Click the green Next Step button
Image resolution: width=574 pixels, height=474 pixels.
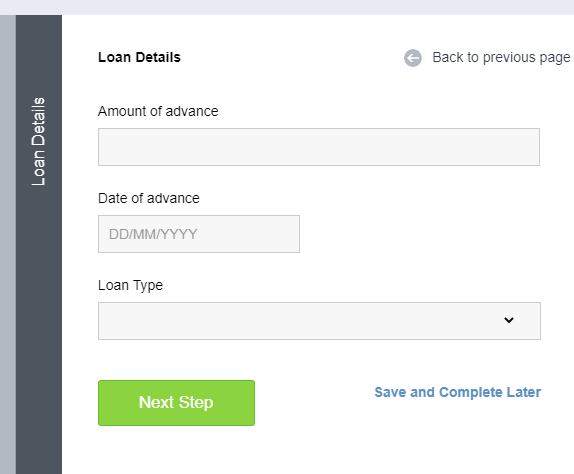(x=176, y=403)
